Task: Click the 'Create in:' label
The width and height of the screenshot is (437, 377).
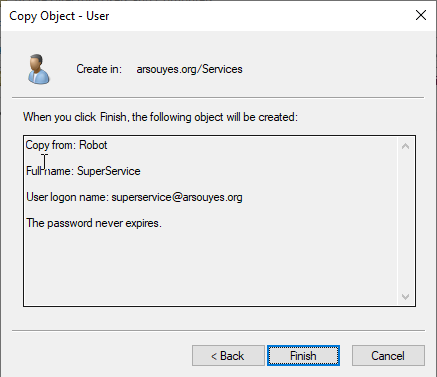Action: [x=99, y=69]
